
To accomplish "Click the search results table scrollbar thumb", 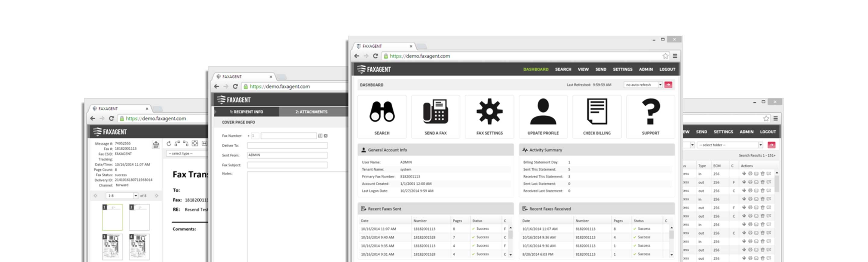I will coord(777,183).
